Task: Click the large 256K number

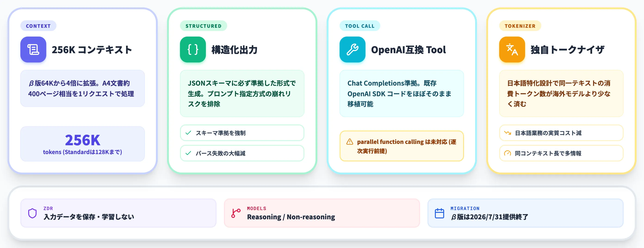Action: pyautogui.click(x=83, y=140)
